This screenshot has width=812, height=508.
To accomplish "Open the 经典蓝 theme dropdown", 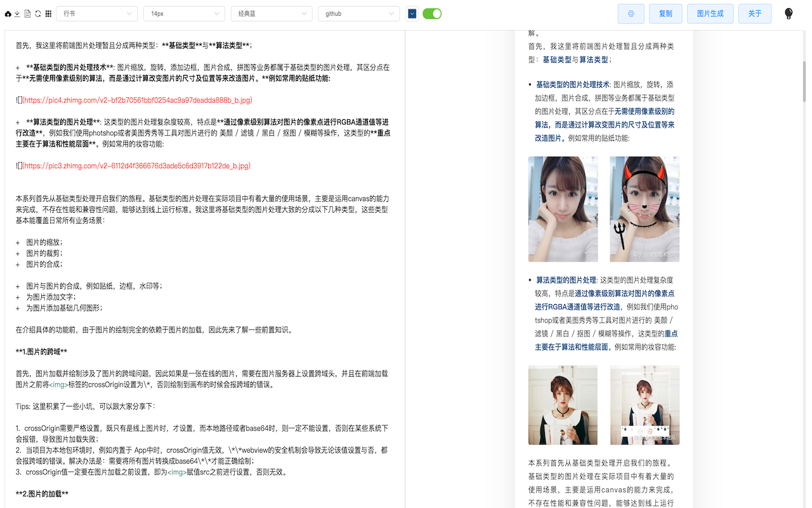I will 272,13.
